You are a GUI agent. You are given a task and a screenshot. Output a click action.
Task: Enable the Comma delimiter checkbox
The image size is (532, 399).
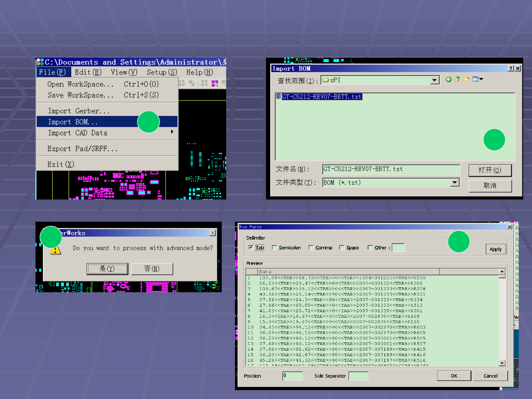[x=311, y=248]
